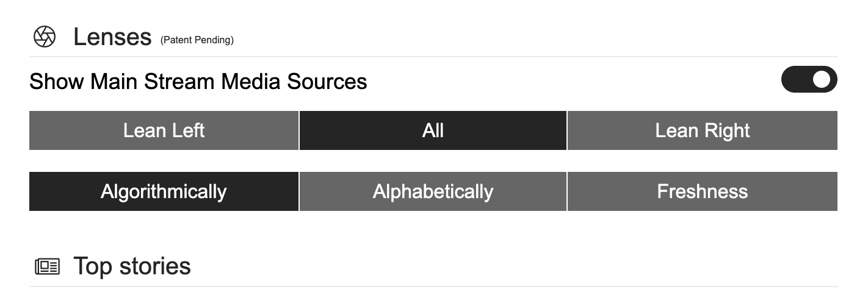Select the Lean Right lens

[702, 130]
